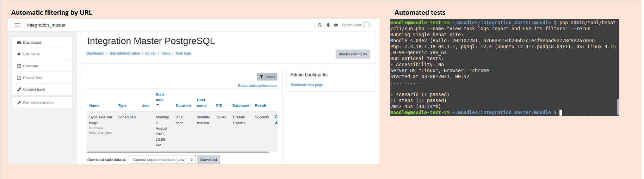This screenshot has width=644, height=179.
Task: Sort table by Name column
Action: point(94,105)
